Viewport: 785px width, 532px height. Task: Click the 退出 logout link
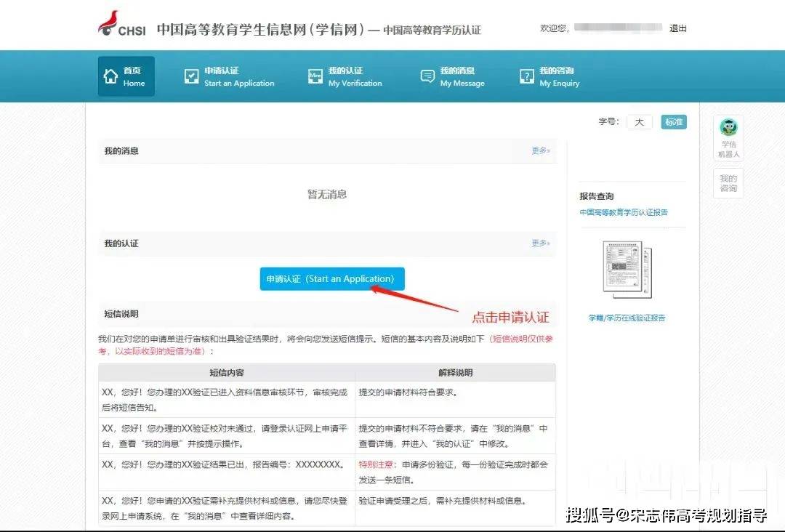(x=678, y=28)
